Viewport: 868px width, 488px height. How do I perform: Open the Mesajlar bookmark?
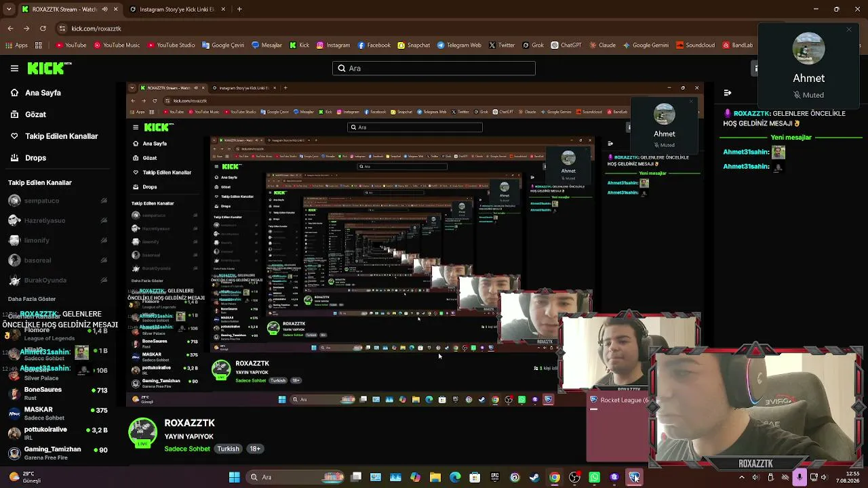267,45
